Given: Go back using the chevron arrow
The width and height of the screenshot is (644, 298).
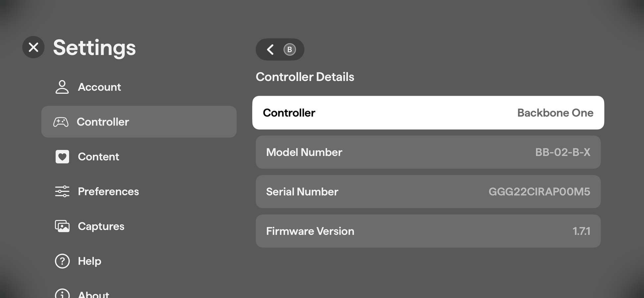Looking at the screenshot, I should click(x=270, y=49).
